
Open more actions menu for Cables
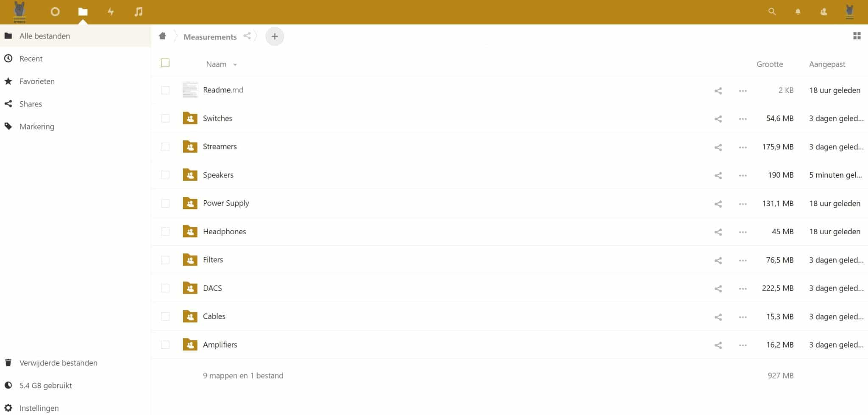pyautogui.click(x=743, y=317)
